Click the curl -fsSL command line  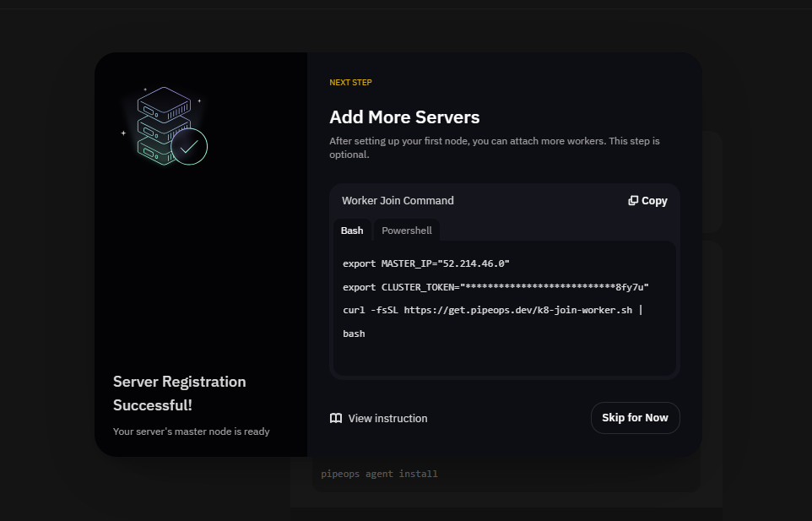tap(492, 310)
